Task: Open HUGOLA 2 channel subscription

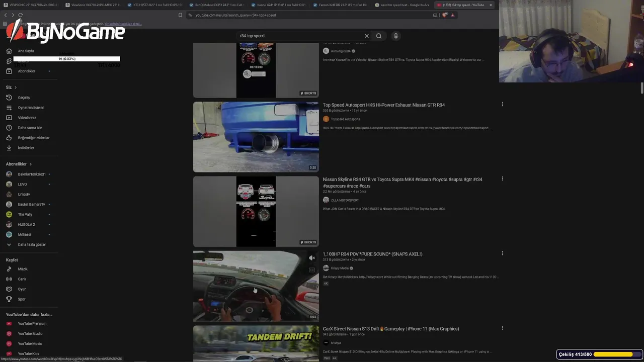Action: [x=26, y=224]
